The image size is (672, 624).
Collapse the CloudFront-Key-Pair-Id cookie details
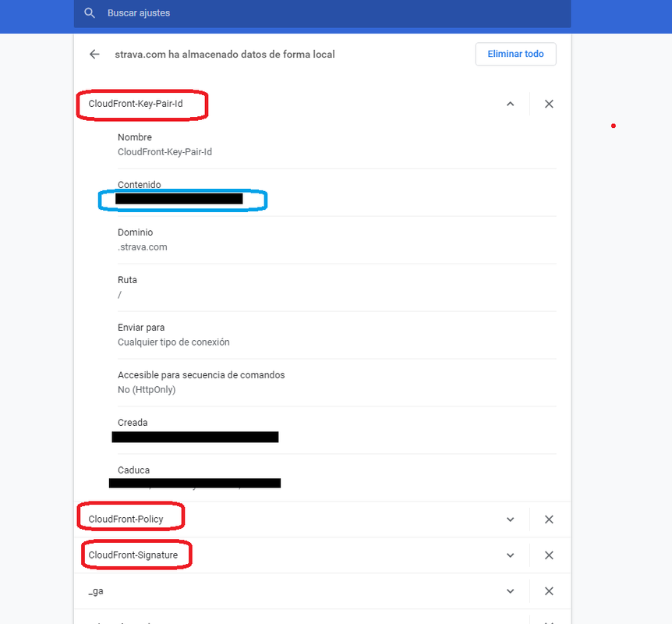coord(510,104)
